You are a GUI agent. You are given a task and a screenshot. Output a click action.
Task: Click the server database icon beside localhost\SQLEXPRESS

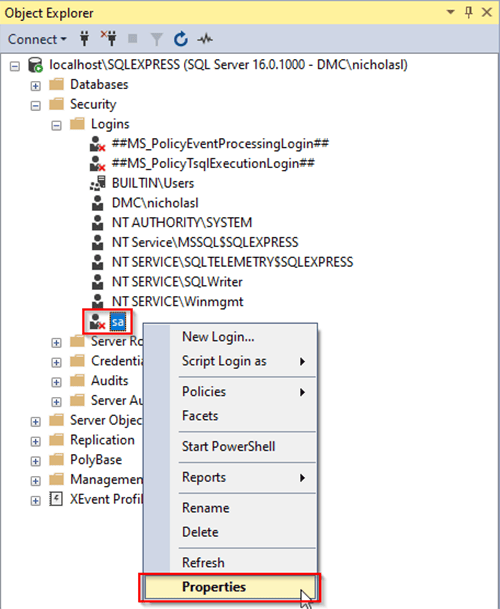point(35,65)
